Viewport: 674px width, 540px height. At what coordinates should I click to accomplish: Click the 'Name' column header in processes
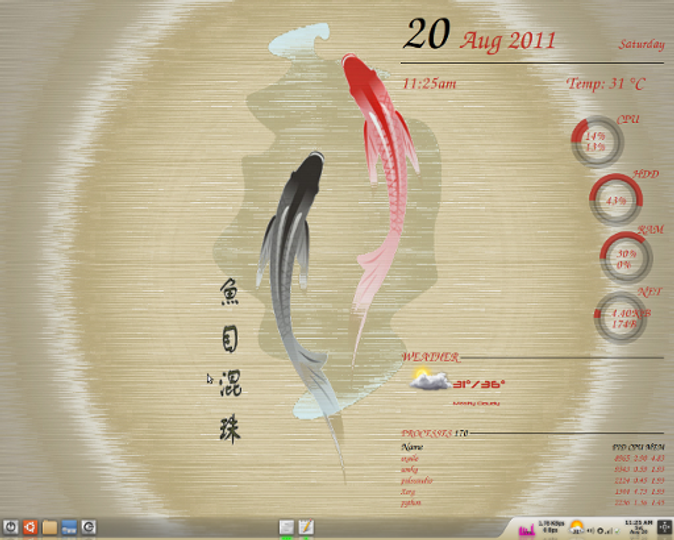412,447
